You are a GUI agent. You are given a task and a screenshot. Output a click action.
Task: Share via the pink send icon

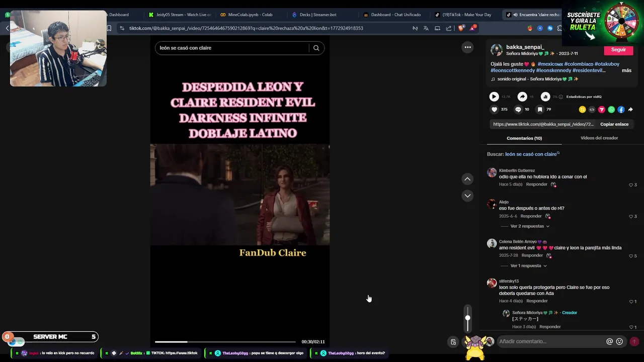click(601, 109)
